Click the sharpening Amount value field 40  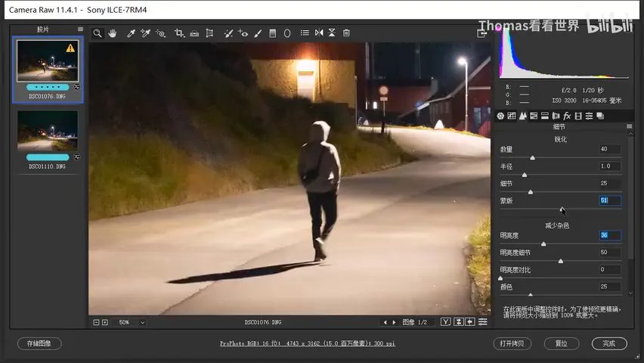tap(610, 149)
